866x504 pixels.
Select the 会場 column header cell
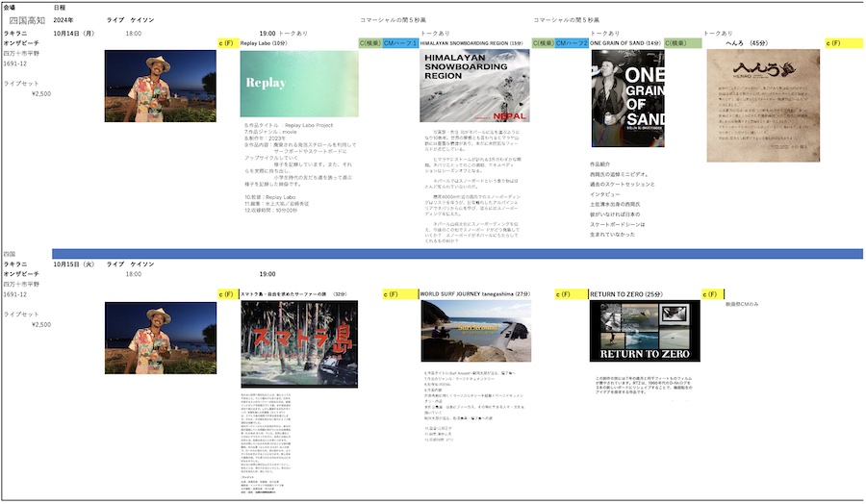point(12,7)
